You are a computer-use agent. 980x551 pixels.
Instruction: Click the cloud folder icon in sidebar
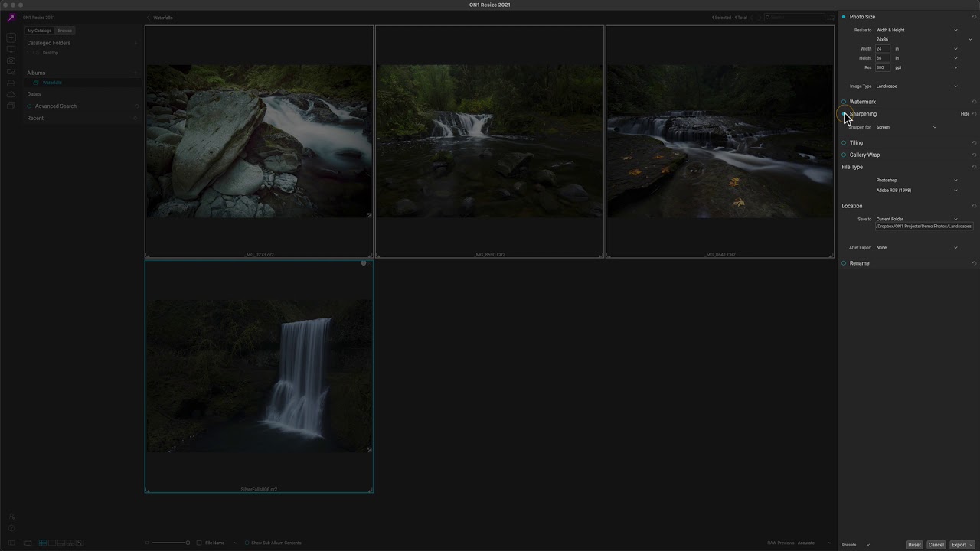click(x=11, y=72)
